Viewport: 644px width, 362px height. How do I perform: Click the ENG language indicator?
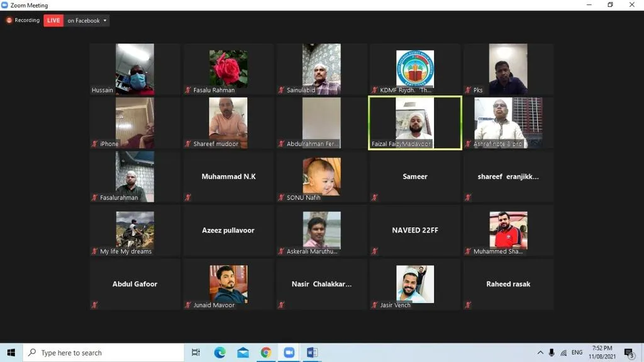(x=577, y=353)
